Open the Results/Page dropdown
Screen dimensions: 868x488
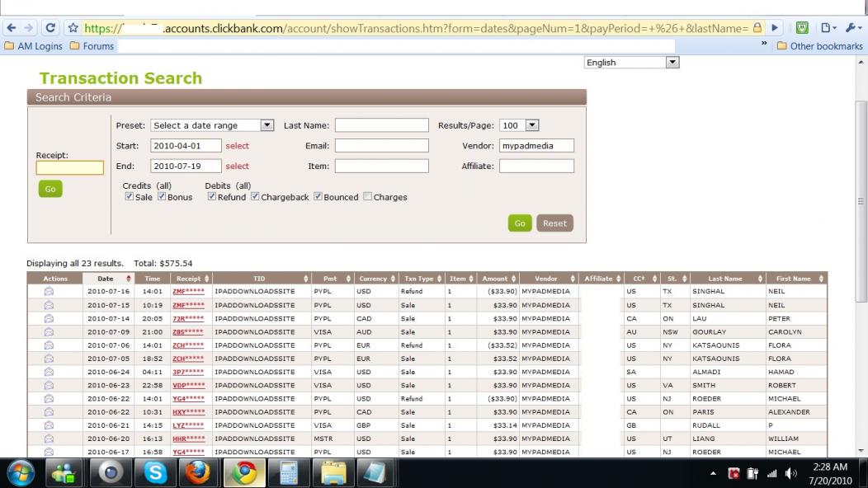coord(531,125)
